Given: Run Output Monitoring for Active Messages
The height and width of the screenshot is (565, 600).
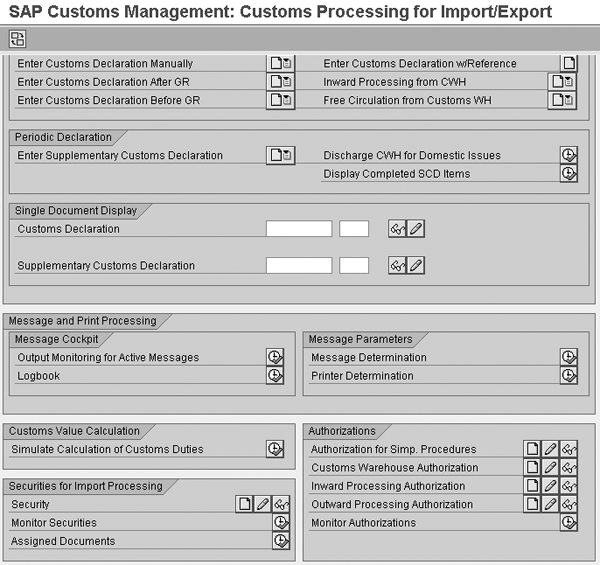Looking at the screenshot, I should [275, 357].
